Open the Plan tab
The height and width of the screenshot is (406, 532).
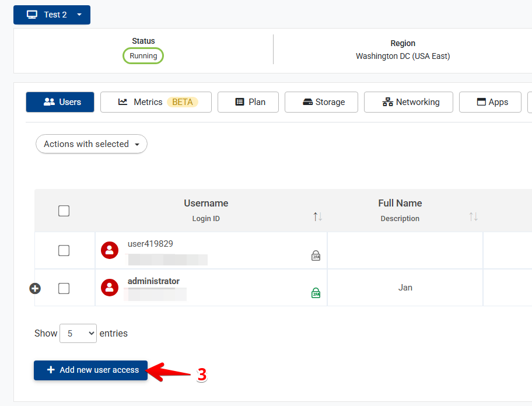pos(248,101)
